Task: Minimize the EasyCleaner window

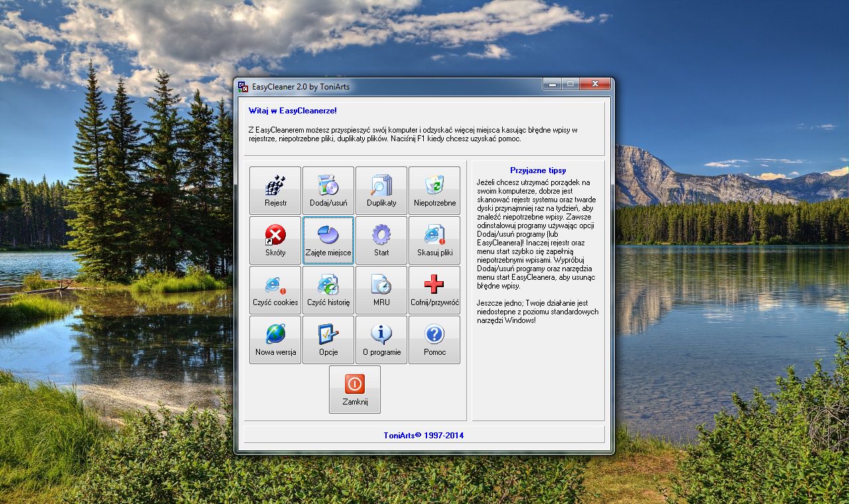Action: click(552, 84)
